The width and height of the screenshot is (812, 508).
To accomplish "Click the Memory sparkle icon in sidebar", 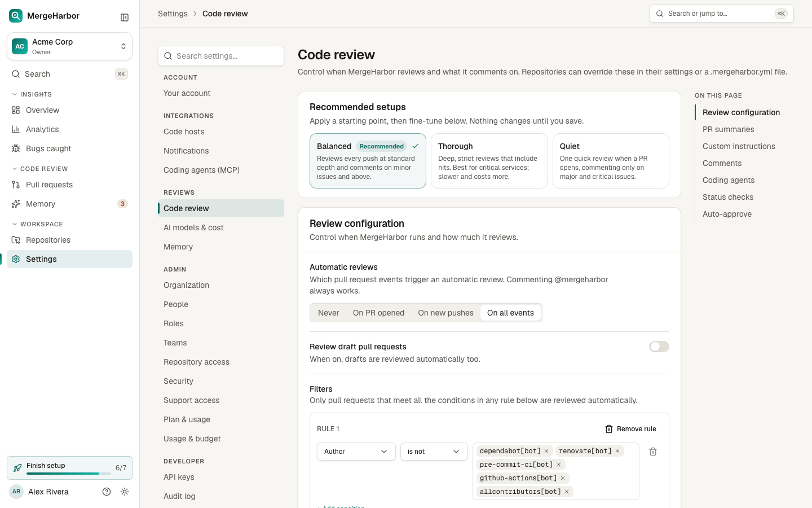I will (x=16, y=204).
